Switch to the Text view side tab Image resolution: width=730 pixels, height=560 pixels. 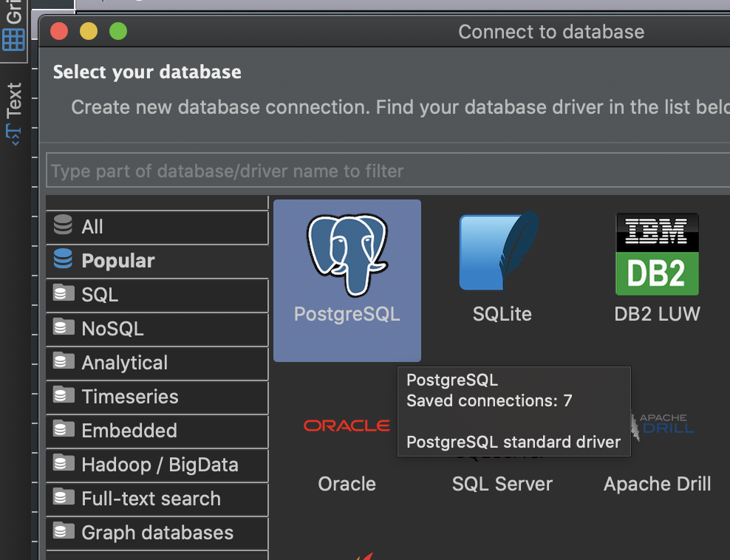click(13, 113)
